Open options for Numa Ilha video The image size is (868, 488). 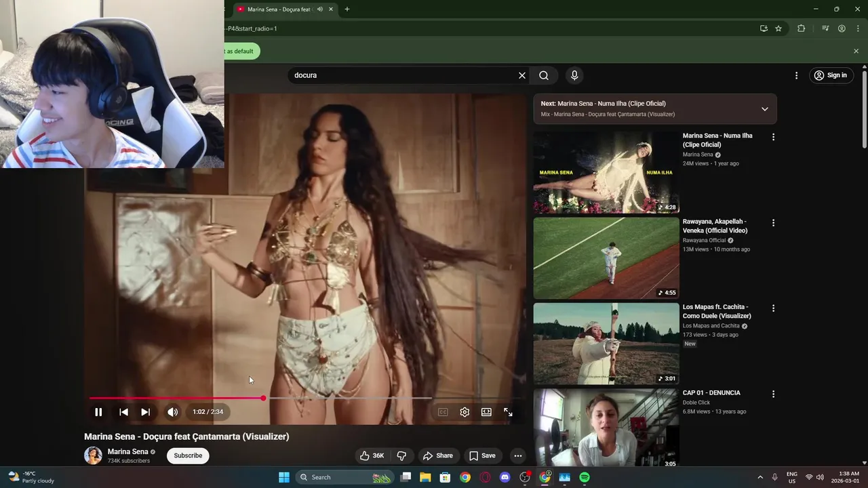773,137
